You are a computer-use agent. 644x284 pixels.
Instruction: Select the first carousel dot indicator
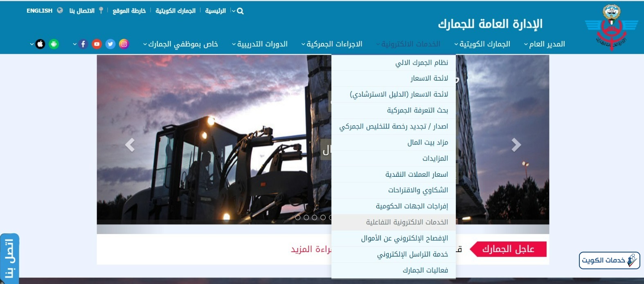click(x=298, y=217)
